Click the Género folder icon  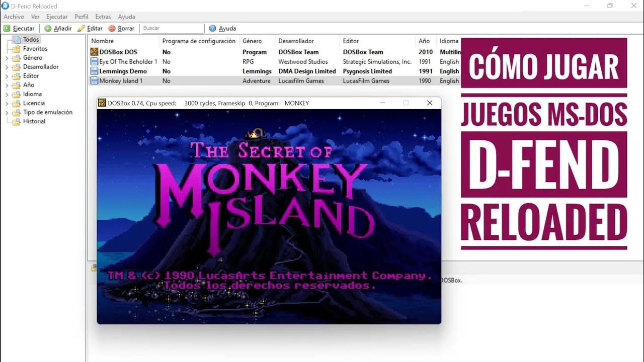pos(17,58)
